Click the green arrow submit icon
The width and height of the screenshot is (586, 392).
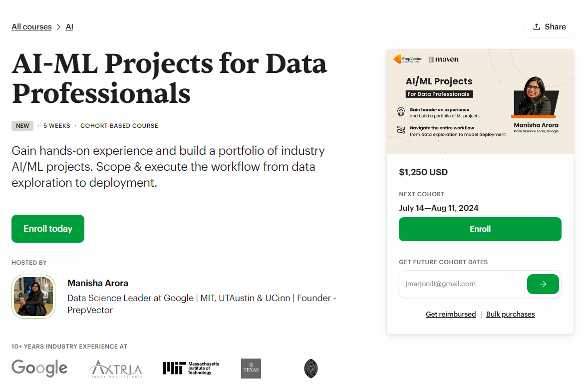click(543, 284)
